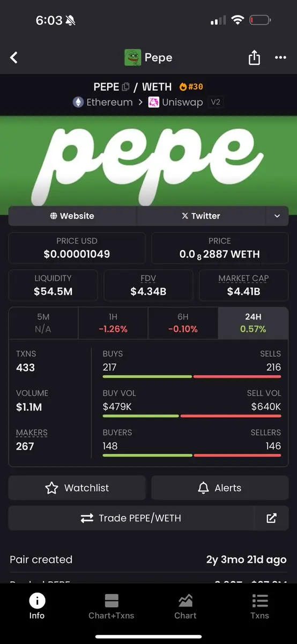Click the #30 trending fire badge
Viewport: 297px width, 644px height.
[191, 86]
